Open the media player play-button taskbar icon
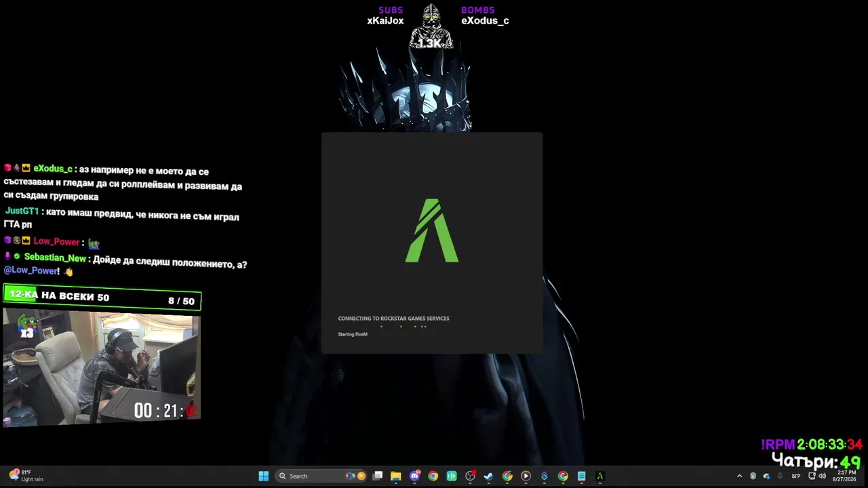 (x=526, y=476)
